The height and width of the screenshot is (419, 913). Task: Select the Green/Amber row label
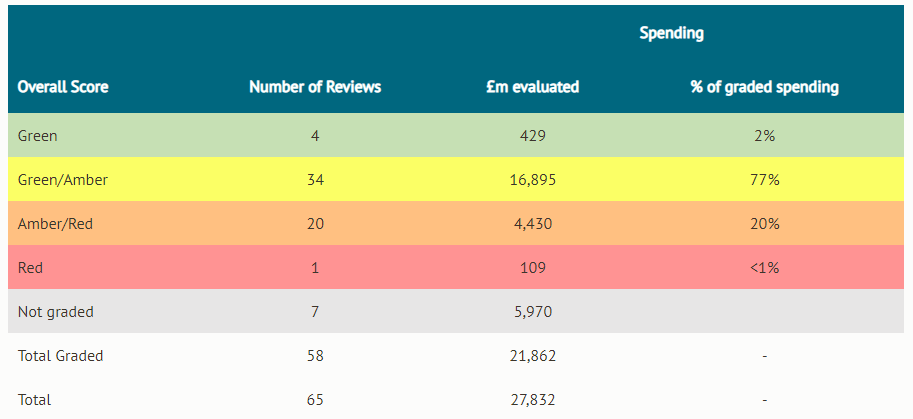[x=63, y=180]
